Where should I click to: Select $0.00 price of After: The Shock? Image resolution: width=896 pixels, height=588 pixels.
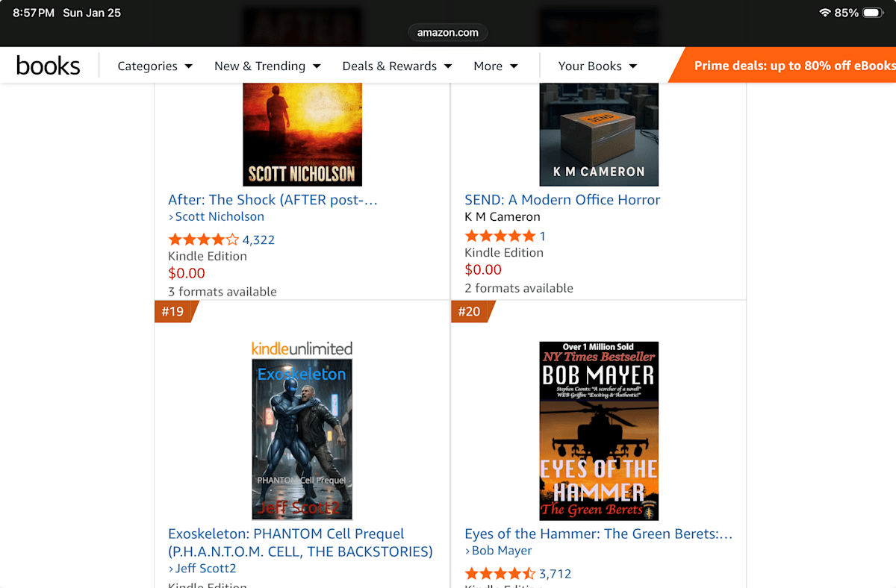(186, 273)
